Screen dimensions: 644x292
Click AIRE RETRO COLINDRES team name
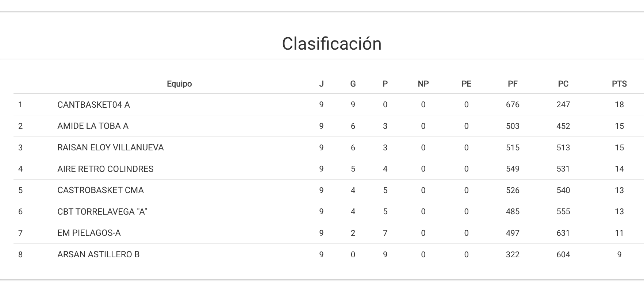pyautogui.click(x=105, y=169)
